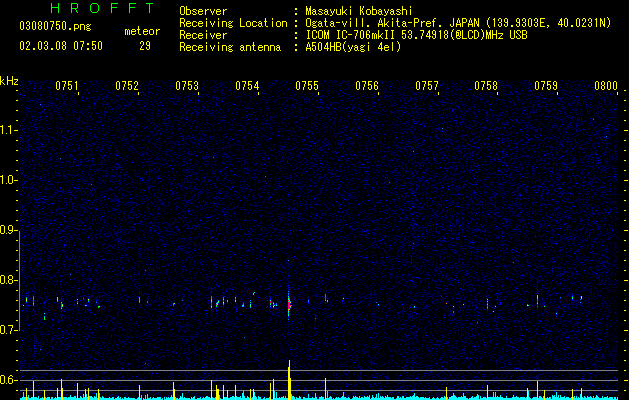The width and height of the screenshot is (629, 400).
Task: Click the tallest yellow power spike
Action: coord(289,380)
